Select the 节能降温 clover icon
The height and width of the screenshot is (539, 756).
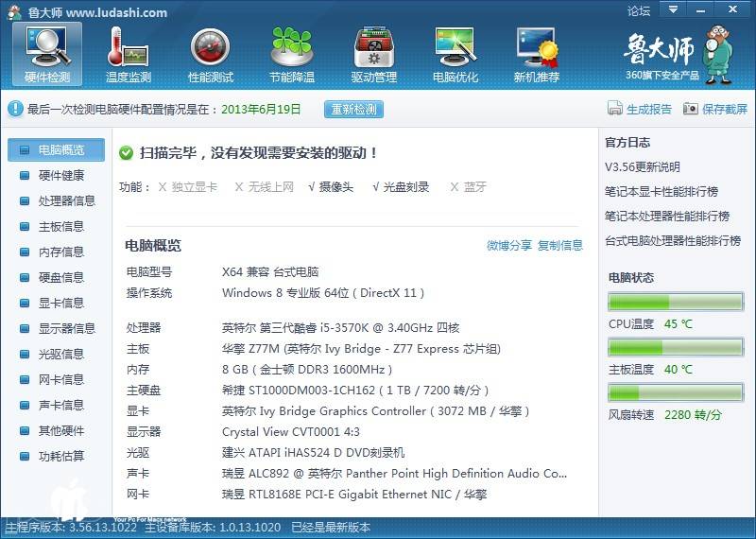tap(291, 47)
